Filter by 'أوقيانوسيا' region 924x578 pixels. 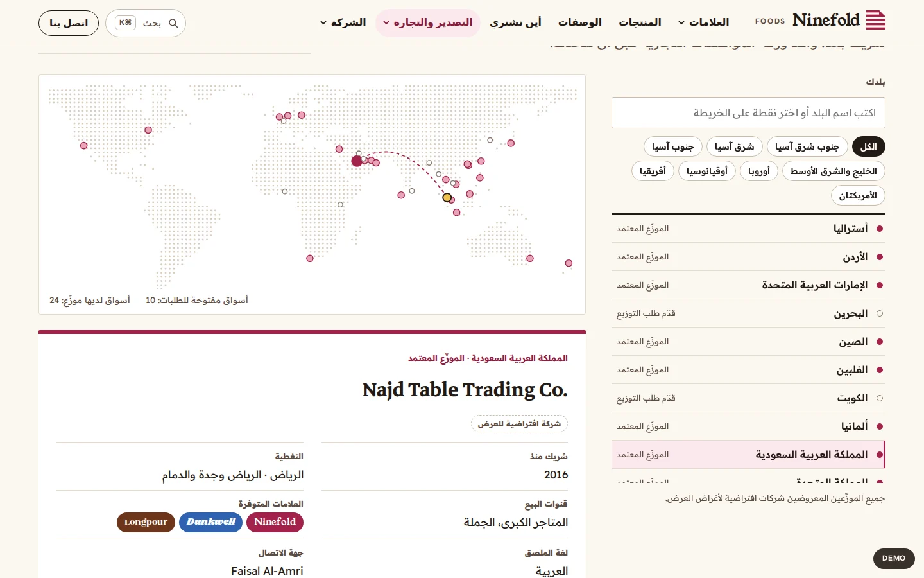[707, 171]
